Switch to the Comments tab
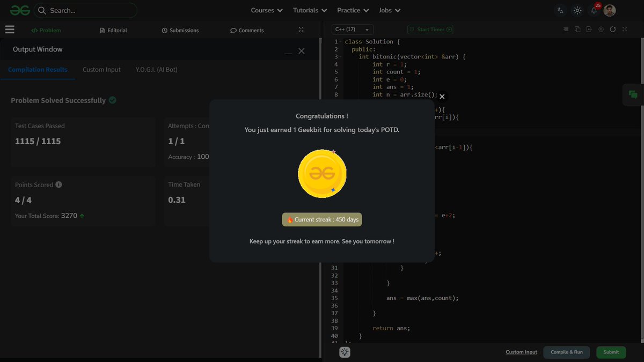644x362 pixels. tap(247, 31)
